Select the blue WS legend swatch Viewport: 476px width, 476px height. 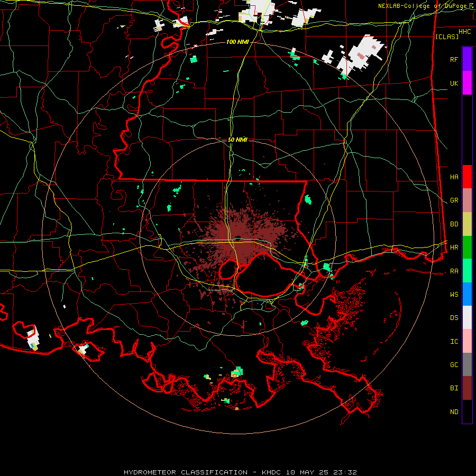click(x=467, y=294)
